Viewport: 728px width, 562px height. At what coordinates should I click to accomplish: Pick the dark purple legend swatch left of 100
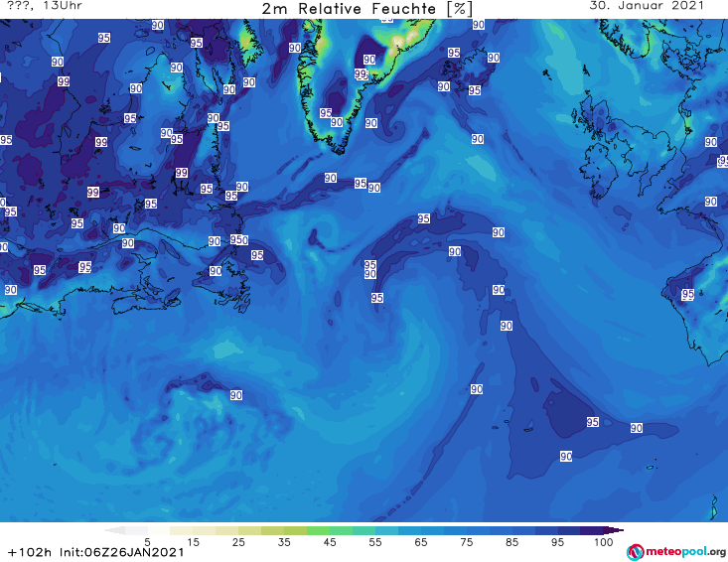(592, 530)
